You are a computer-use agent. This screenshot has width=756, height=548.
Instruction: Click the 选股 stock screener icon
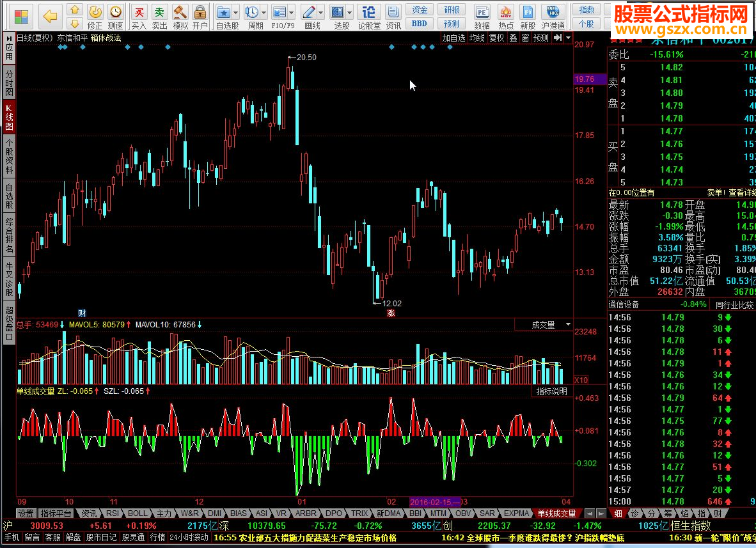[338, 12]
